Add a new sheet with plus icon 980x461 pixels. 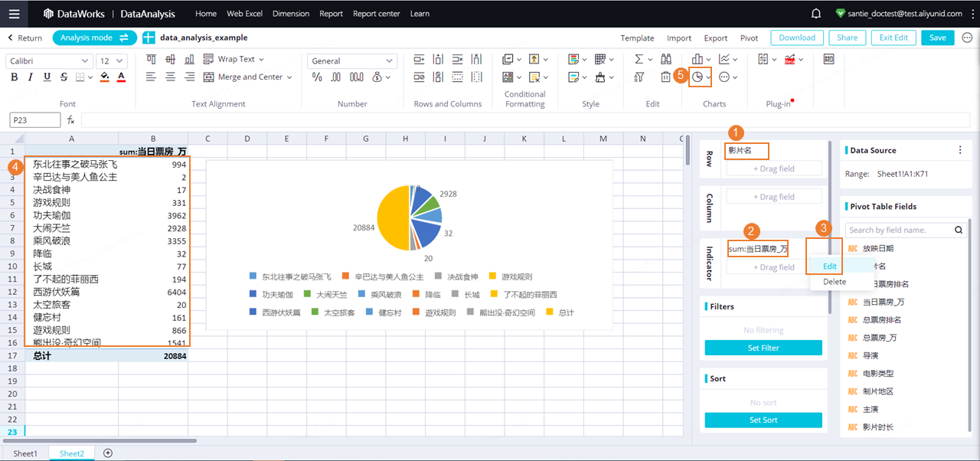pyautogui.click(x=108, y=453)
